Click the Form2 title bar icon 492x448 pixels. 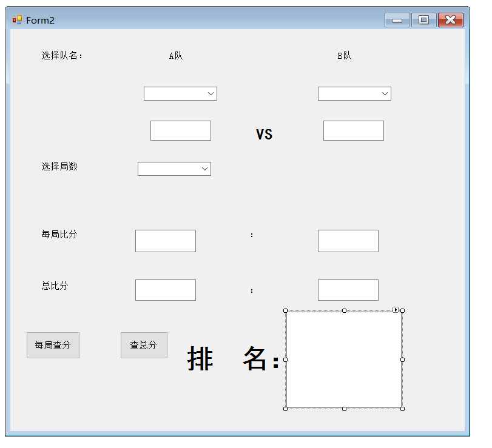tap(17, 20)
